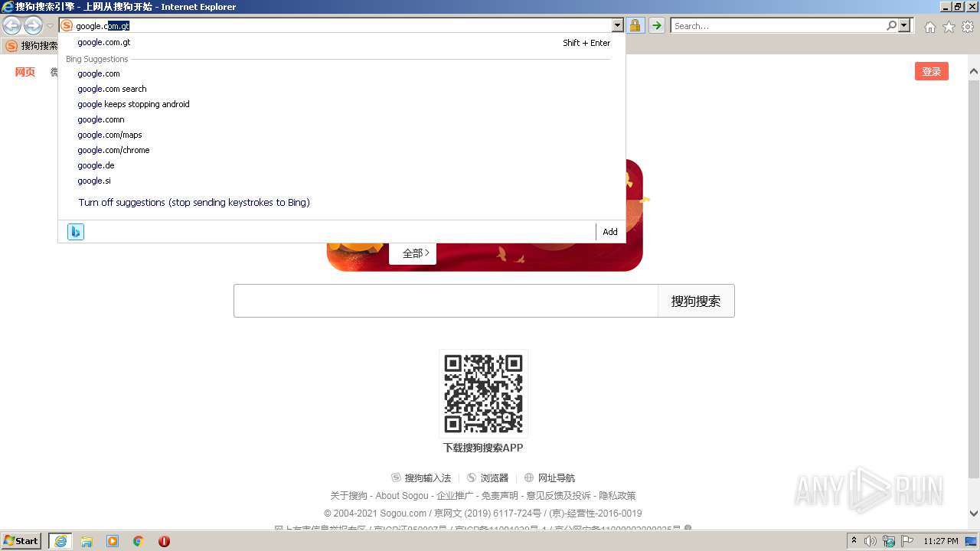Click the page scrollbar up arrow
This screenshot has width=980, height=551.
974,72
